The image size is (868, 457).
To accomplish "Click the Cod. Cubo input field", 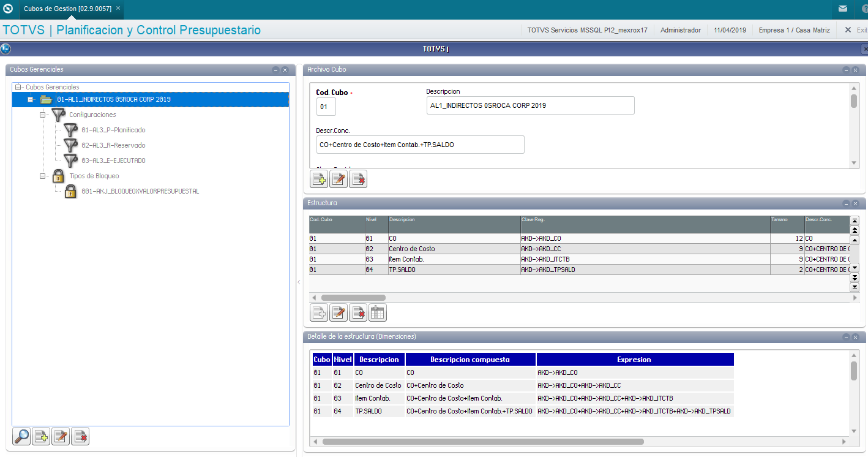I will [326, 106].
